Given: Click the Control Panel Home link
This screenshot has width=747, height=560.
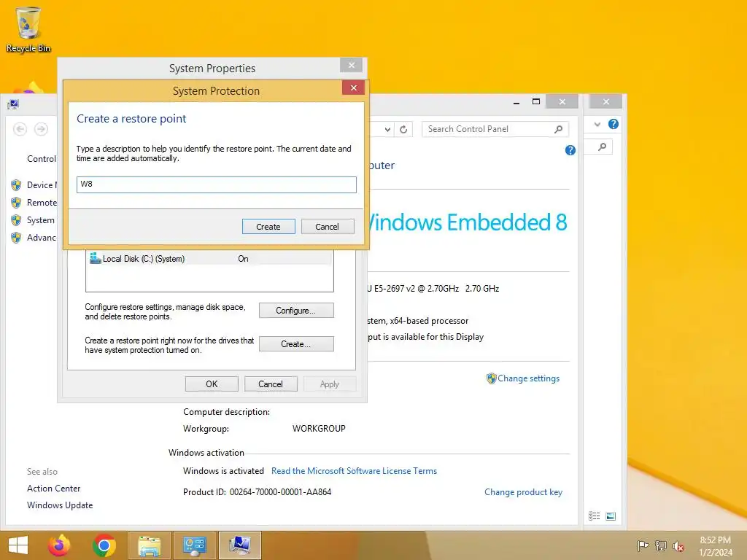Looking at the screenshot, I should point(42,158).
